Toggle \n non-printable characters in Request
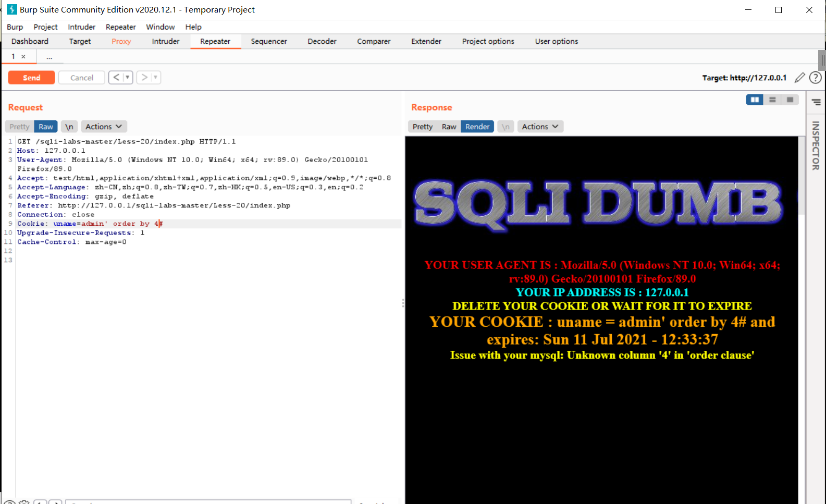Viewport: 826px width, 504px height. (x=69, y=127)
